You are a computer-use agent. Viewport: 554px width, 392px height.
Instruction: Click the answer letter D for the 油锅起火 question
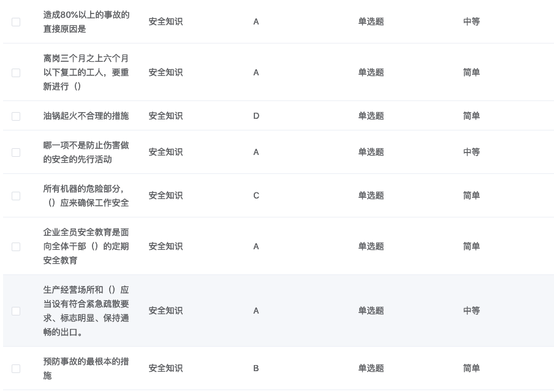point(256,116)
